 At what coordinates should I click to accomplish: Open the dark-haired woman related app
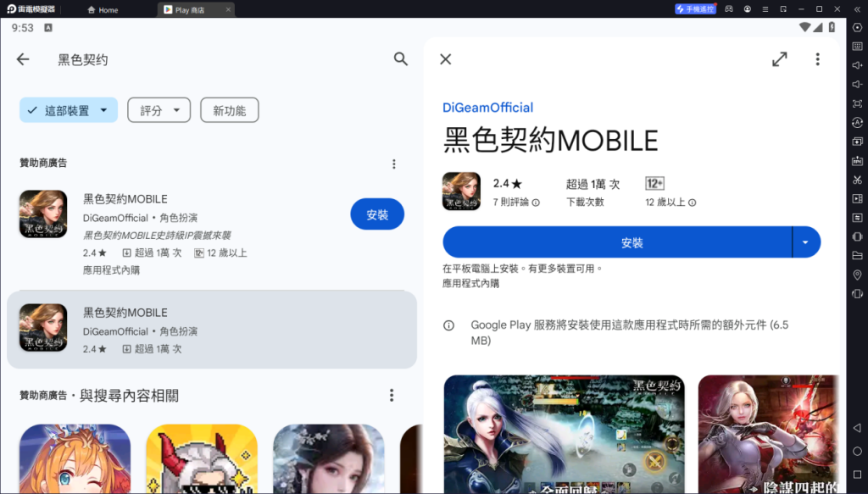[328, 458]
